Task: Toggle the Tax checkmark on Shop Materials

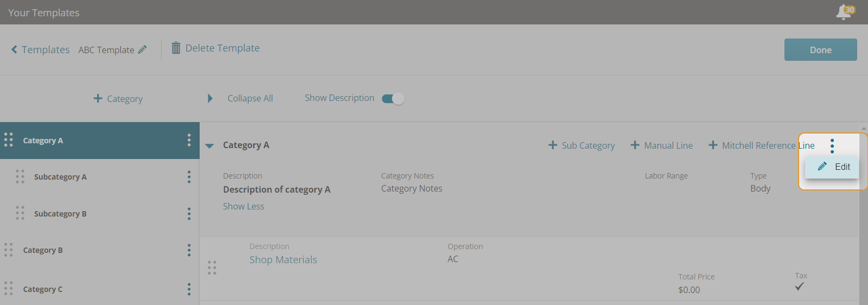Action: [800, 287]
